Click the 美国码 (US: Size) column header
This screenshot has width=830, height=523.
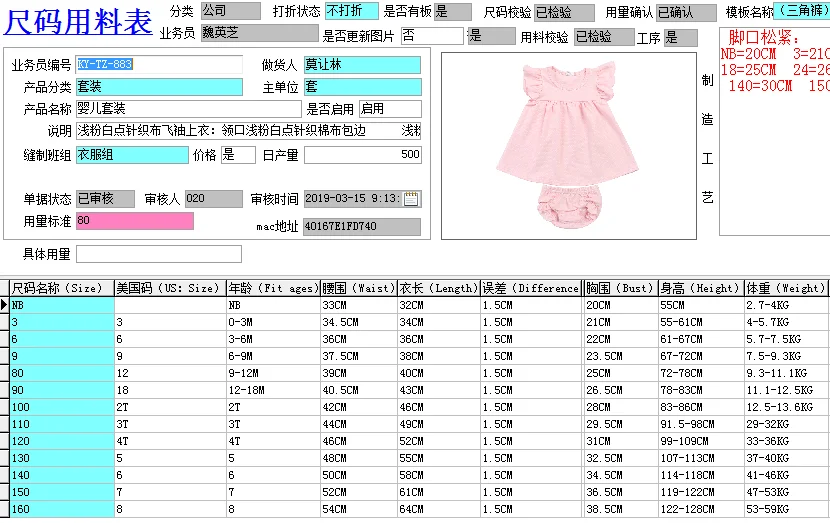coord(170,288)
